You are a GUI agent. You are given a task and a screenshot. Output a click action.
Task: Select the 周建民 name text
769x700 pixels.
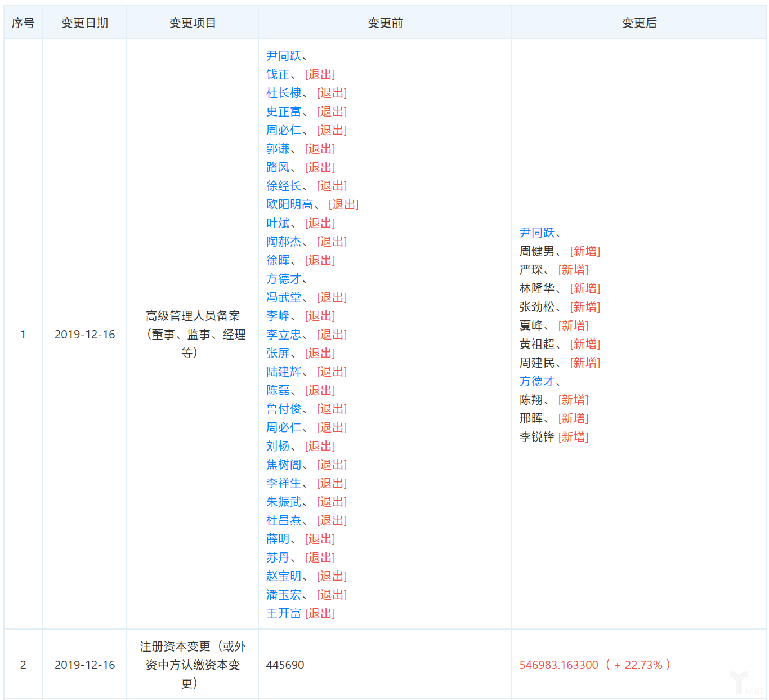pos(537,363)
